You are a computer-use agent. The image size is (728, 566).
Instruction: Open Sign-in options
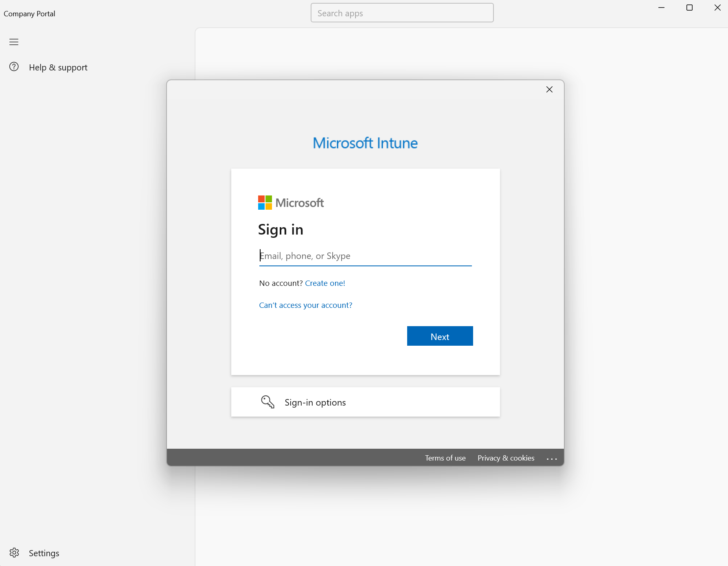click(365, 402)
